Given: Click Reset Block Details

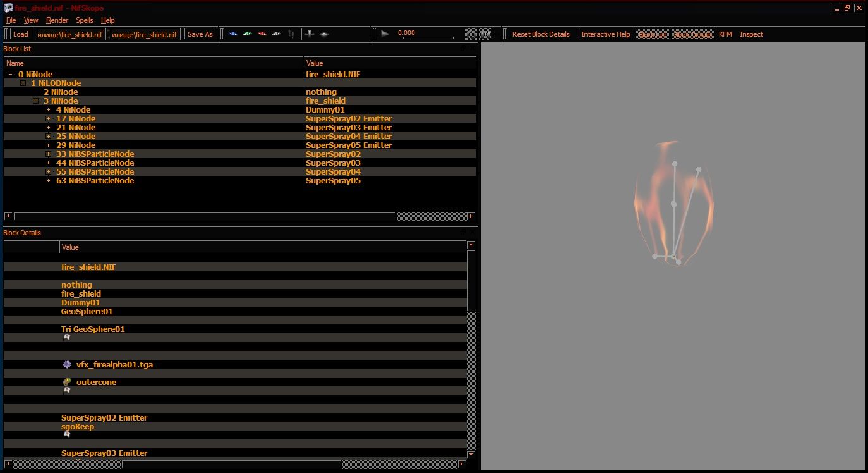Looking at the screenshot, I should click(x=541, y=34).
